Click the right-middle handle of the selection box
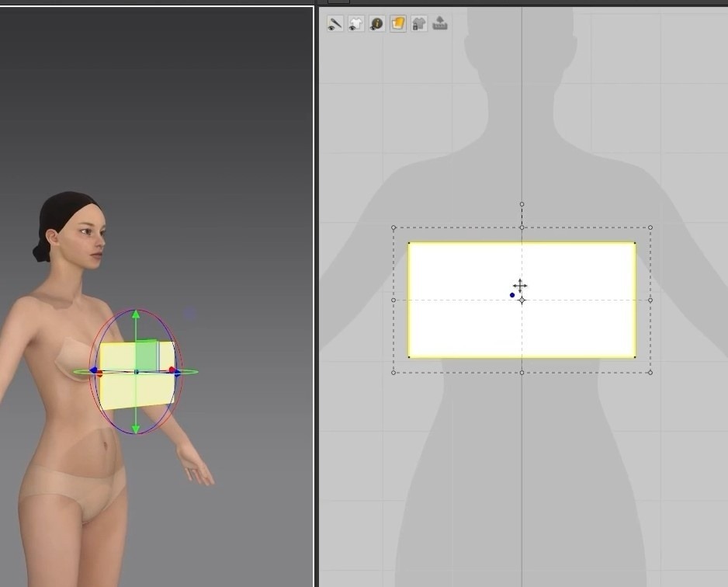 (x=650, y=300)
